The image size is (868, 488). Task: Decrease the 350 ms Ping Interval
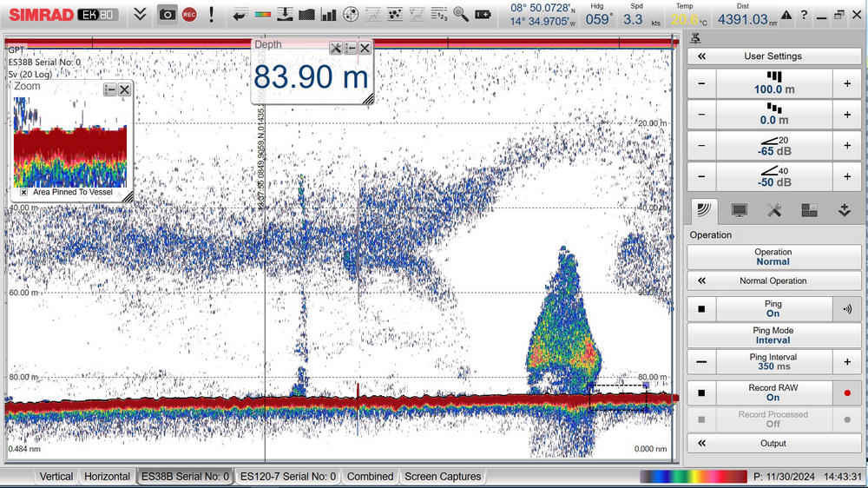point(701,362)
